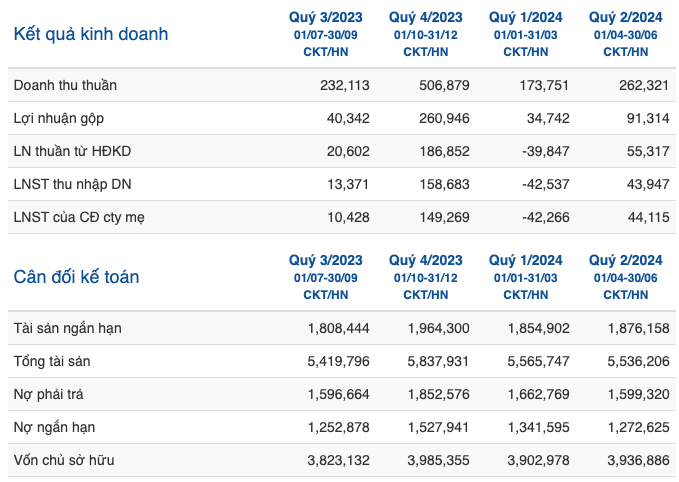This screenshot has width=679, height=482.
Task: Click the Nợ phải trả row label
Action: [48, 395]
